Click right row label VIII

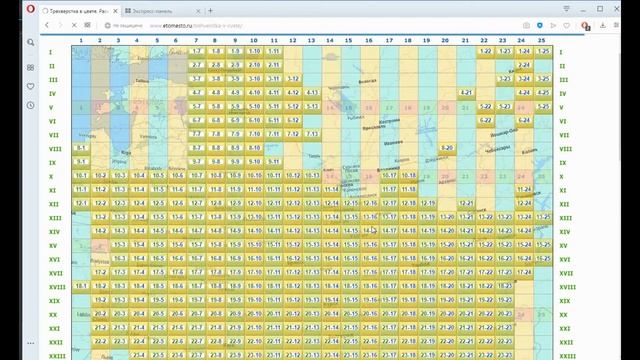pyautogui.click(x=565, y=149)
